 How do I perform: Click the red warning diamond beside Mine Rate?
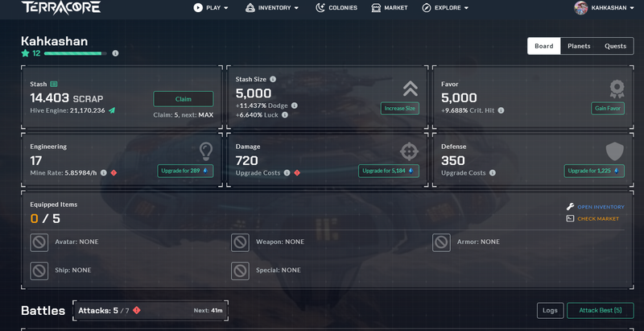click(114, 172)
